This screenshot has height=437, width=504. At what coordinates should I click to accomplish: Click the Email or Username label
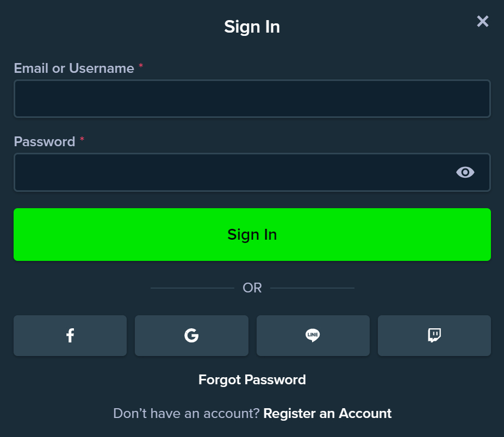point(74,68)
